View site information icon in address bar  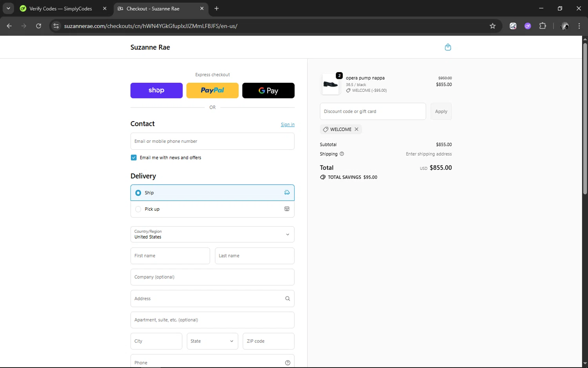[x=56, y=26]
